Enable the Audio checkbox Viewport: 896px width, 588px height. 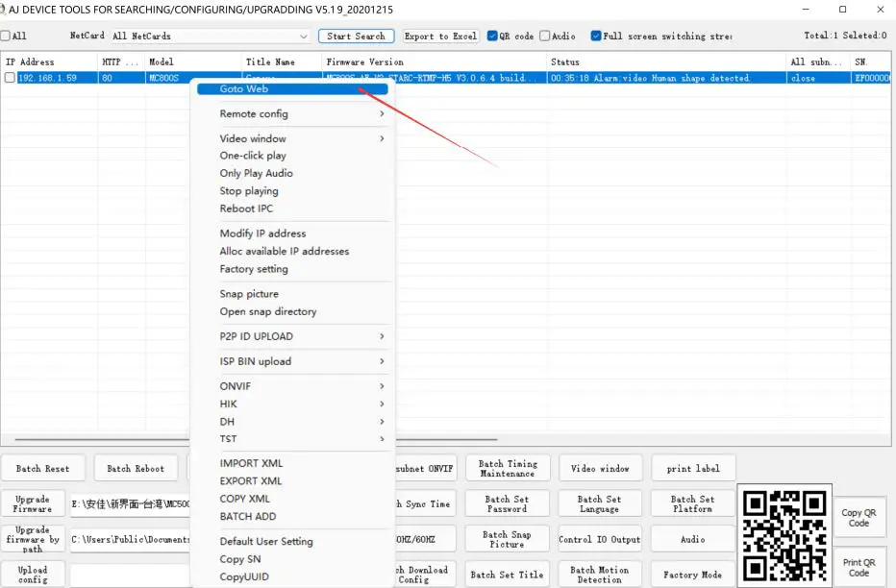(544, 36)
